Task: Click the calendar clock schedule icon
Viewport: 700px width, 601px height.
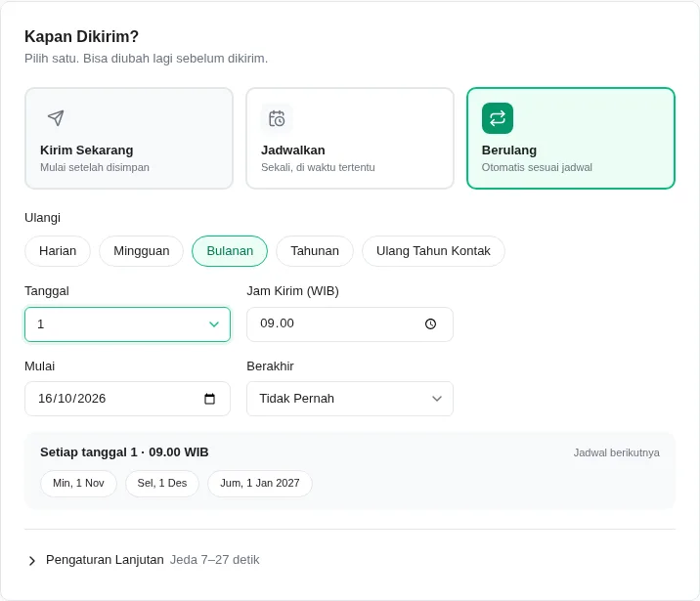Action: (277, 118)
